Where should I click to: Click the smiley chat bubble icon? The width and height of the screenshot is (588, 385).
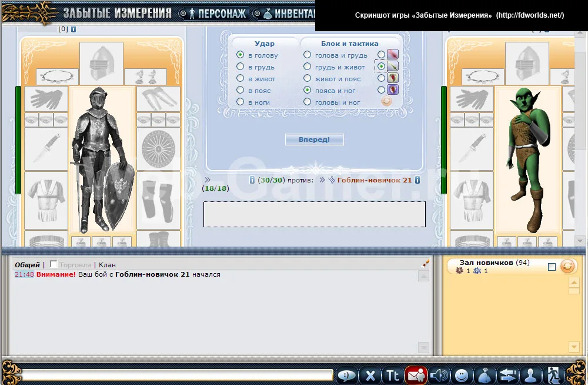coord(346,375)
